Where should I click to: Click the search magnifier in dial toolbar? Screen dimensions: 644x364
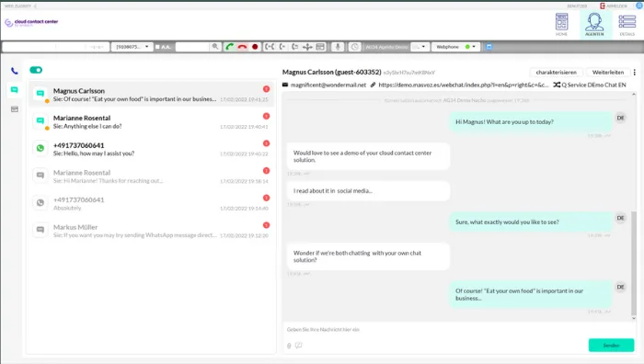[x=215, y=47]
